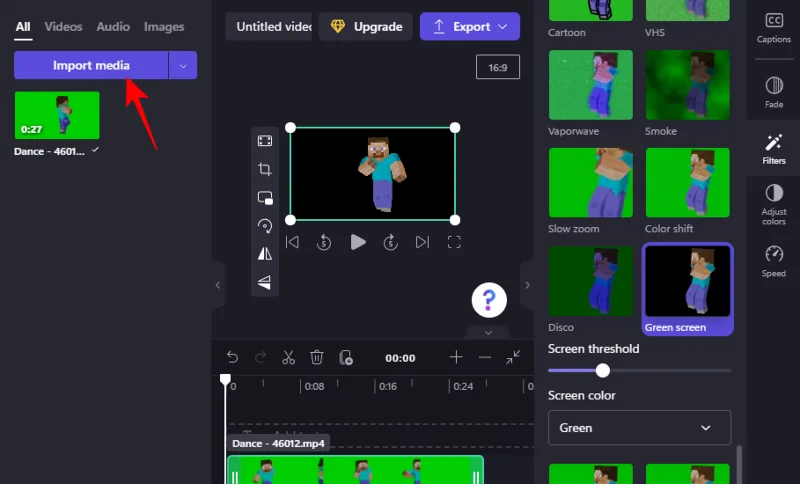Viewport: 800px width, 484px height.
Task: Click the timeline playhead marker
Action: [225, 379]
